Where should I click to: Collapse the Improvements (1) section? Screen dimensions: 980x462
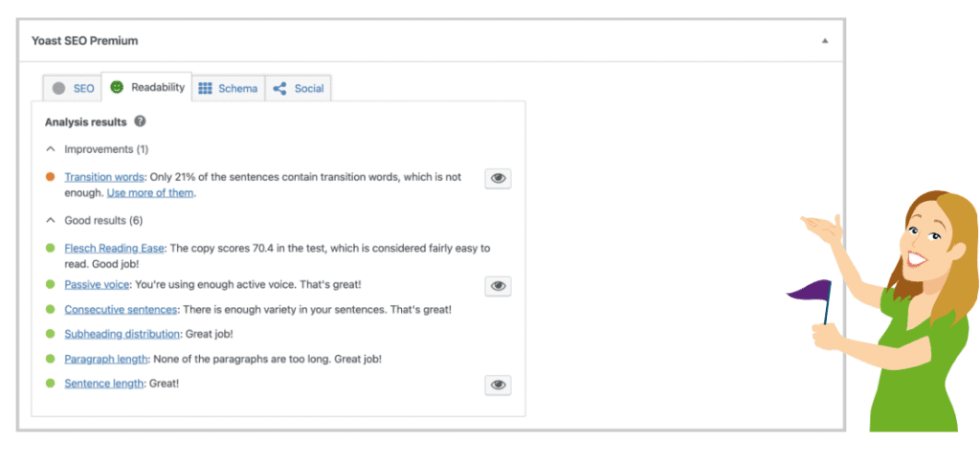51,149
